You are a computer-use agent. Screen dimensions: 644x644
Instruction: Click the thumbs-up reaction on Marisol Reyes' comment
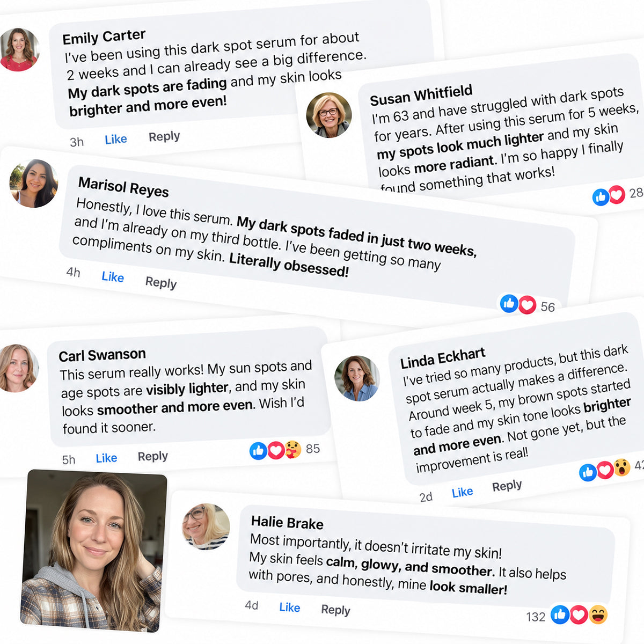509,304
